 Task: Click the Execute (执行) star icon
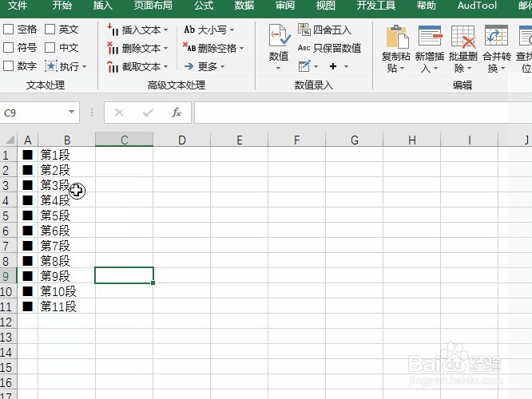tap(51, 66)
